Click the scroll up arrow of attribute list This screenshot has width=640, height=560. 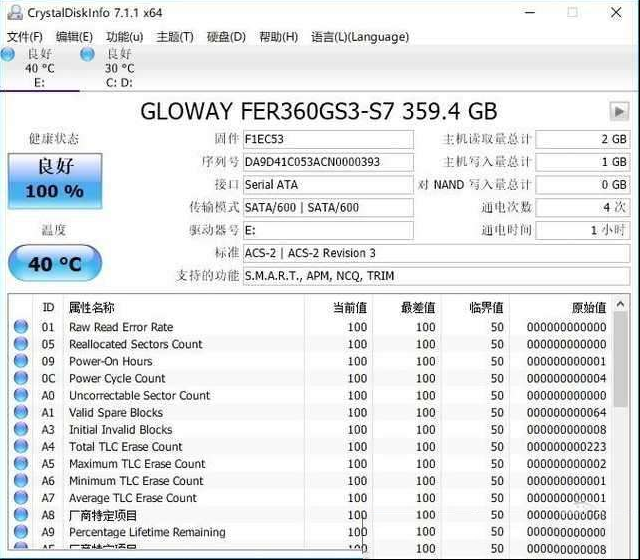(x=620, y=304)
